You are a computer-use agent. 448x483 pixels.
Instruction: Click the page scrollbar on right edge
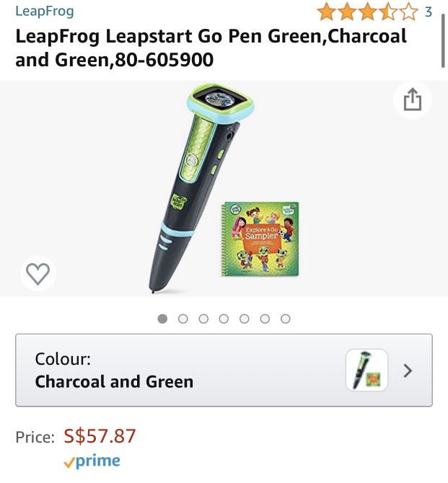443,40
